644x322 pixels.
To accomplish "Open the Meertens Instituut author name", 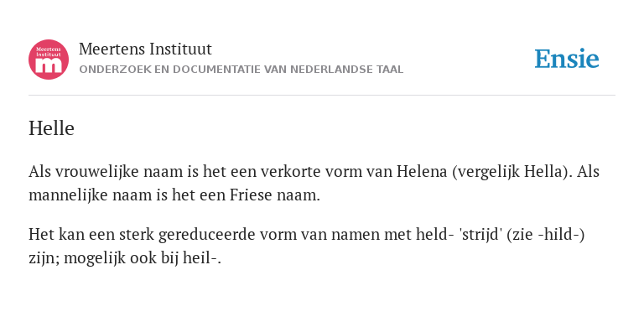I will click(x=145, y=49).
